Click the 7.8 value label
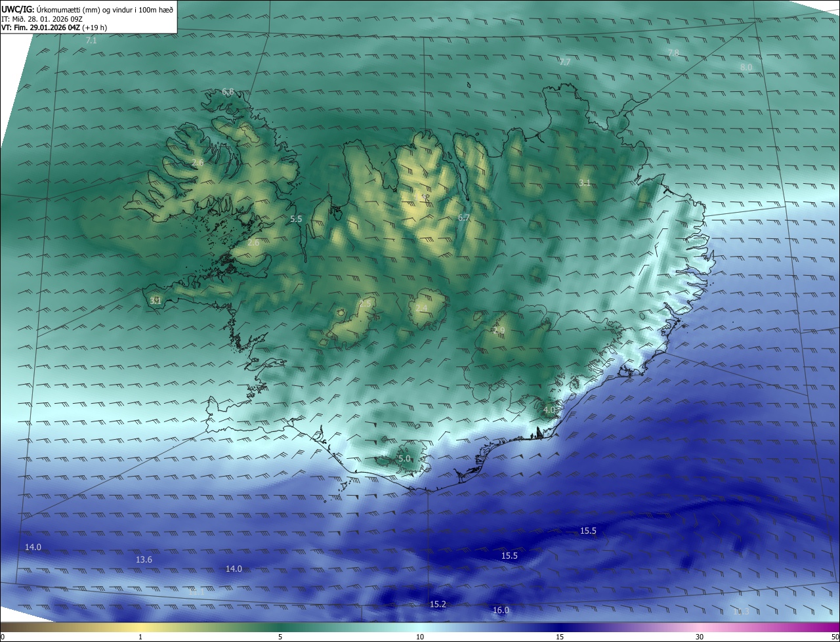Screen dimensions: 840x642 click(673, 53)
